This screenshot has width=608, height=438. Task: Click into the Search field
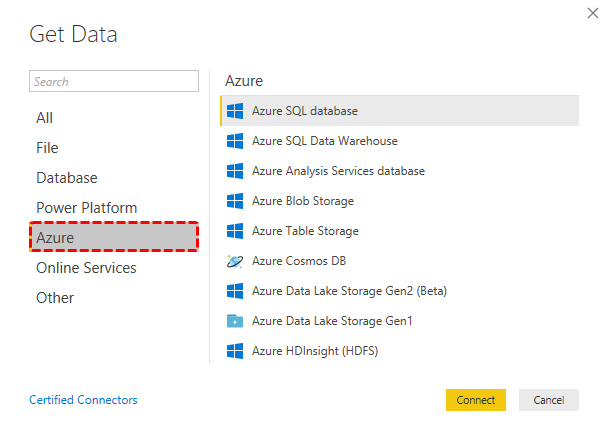[114, 81]
